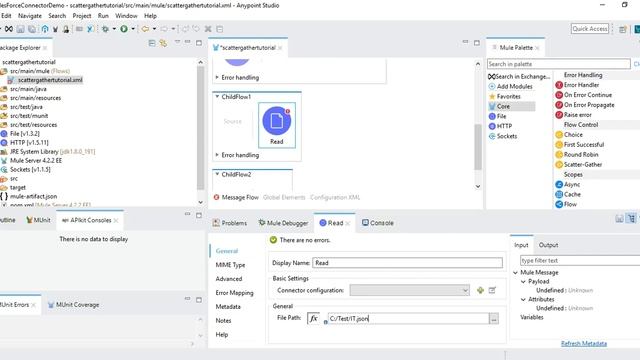The height and width of the screenshot is (360, 640).
Task: Collapse the ChildFlow2 flow
Action: 217,174
